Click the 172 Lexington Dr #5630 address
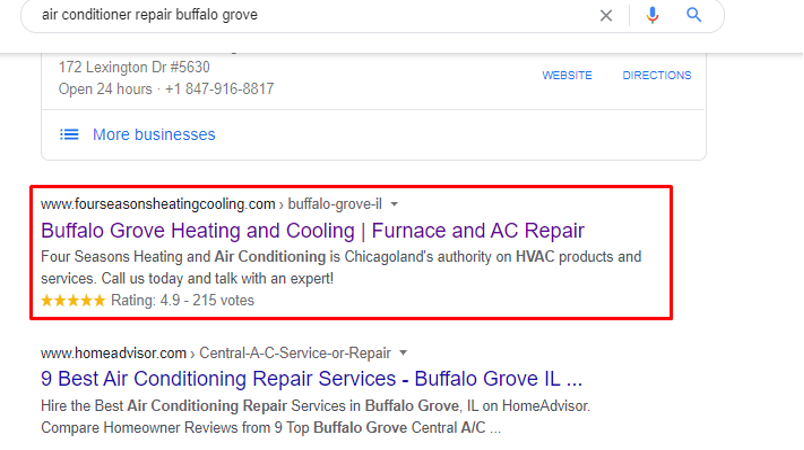The height and width of the screenshot is (450, 804). tap(134, 68)
